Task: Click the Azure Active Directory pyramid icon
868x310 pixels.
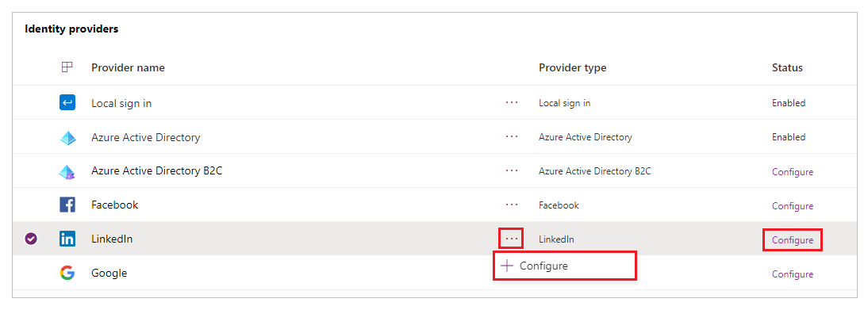Action: click(67, 137)
